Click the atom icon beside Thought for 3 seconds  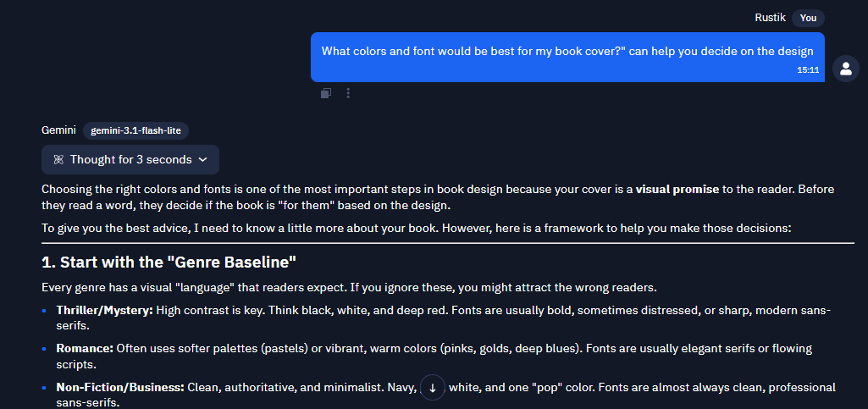(x=58, y=160)
